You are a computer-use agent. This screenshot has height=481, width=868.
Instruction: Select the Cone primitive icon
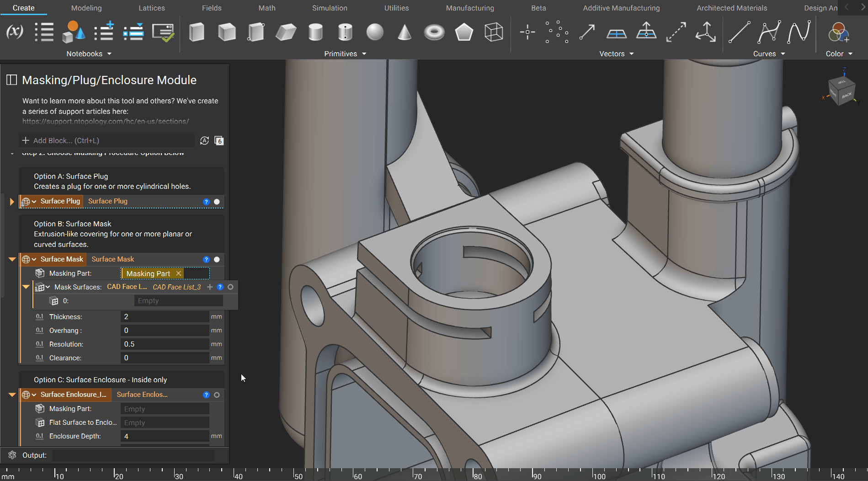[x=404, y=32]
